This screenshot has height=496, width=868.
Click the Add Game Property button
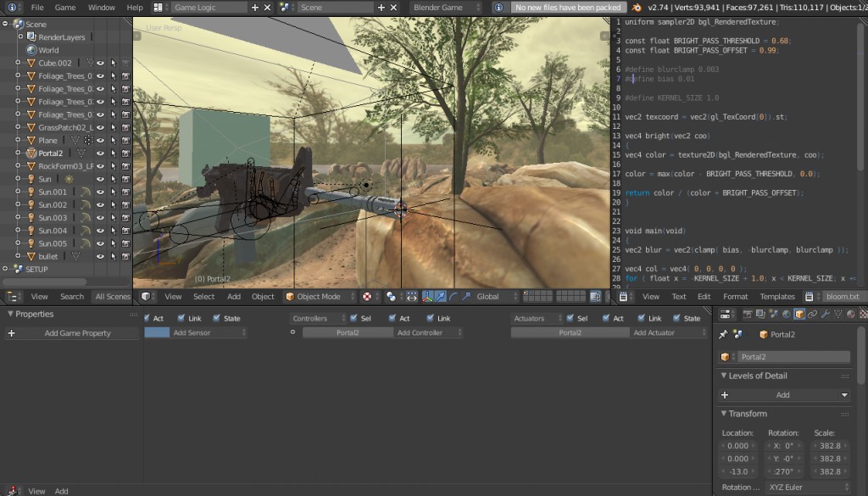coord(77,333)
